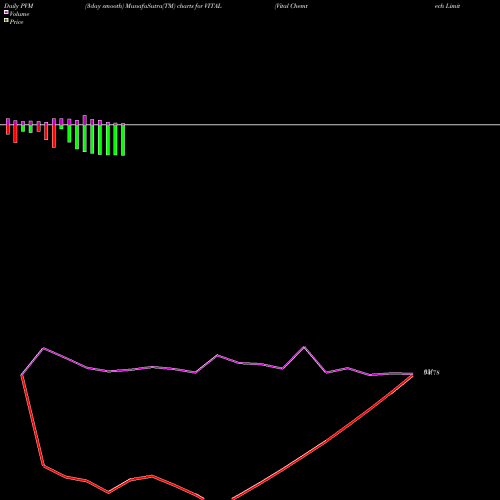The image size is (500, 500).
Task: Click the 'Volume' legend label
Action: click(x=19, y=14)
